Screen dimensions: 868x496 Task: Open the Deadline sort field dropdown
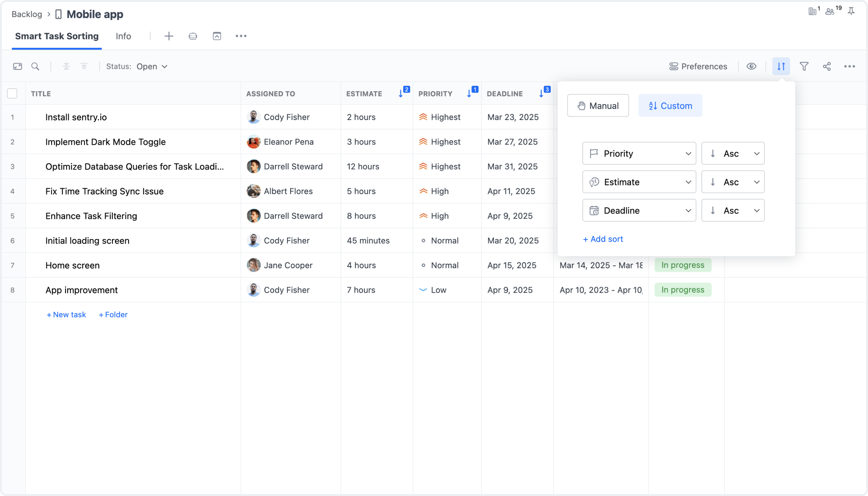pyautogui.click(x=639, y=210)
